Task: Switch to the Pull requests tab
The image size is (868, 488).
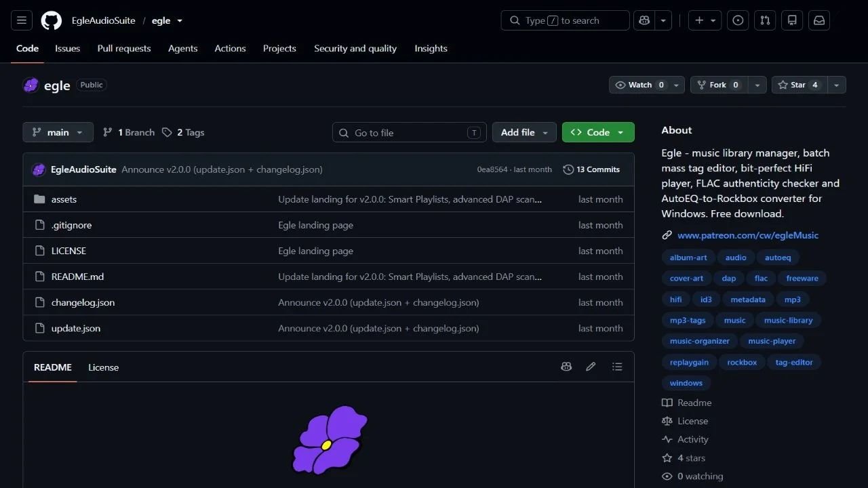Action: 124,48
